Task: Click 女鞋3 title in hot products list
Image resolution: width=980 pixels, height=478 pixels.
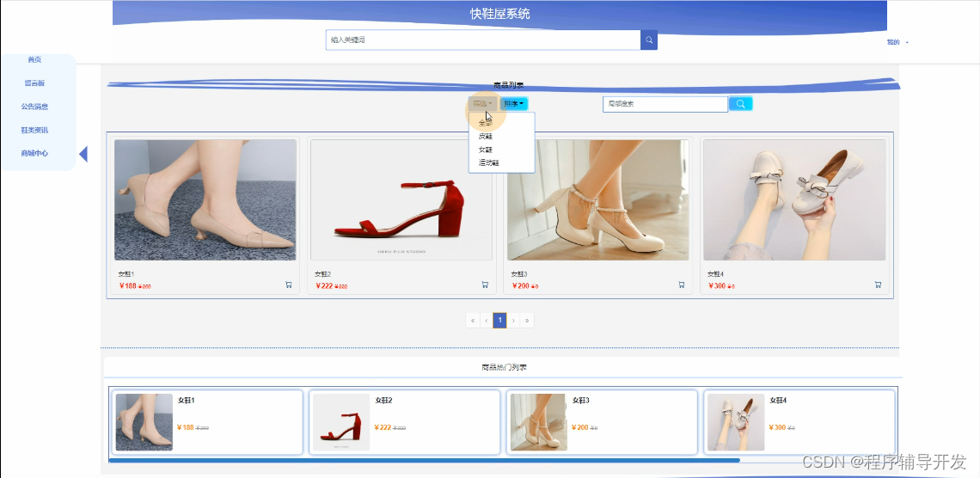Action: (x=580, y=401)
